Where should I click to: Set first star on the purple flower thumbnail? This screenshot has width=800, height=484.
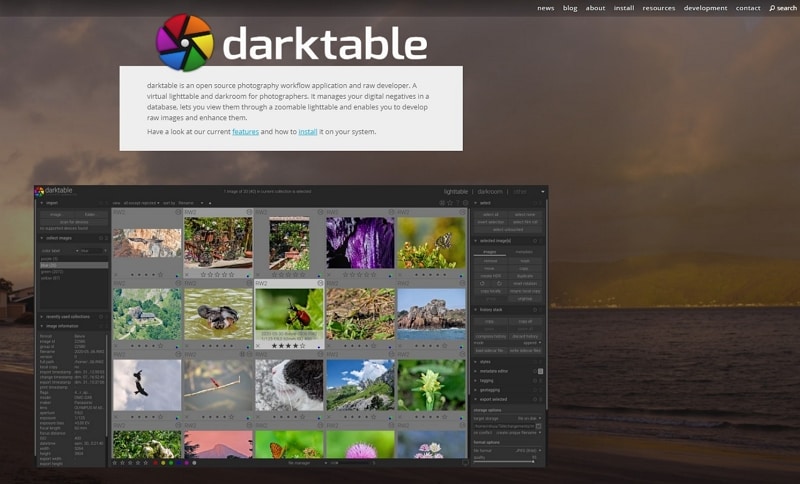(x=345, y=274)
